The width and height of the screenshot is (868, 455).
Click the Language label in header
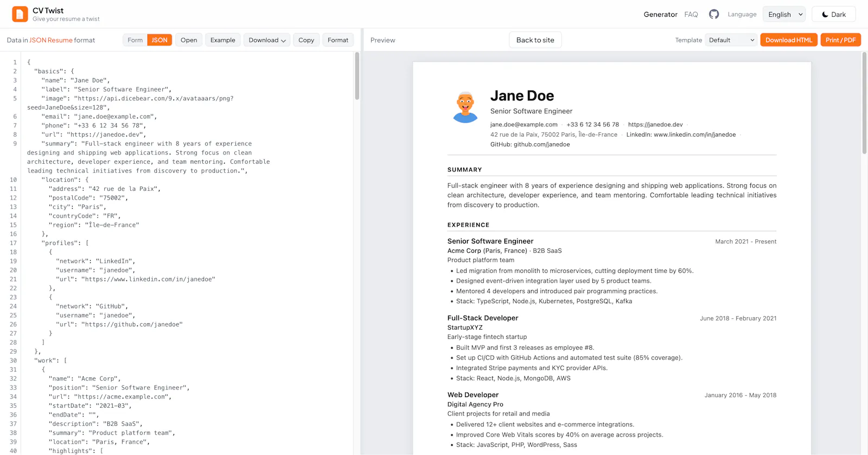[742, 15]
